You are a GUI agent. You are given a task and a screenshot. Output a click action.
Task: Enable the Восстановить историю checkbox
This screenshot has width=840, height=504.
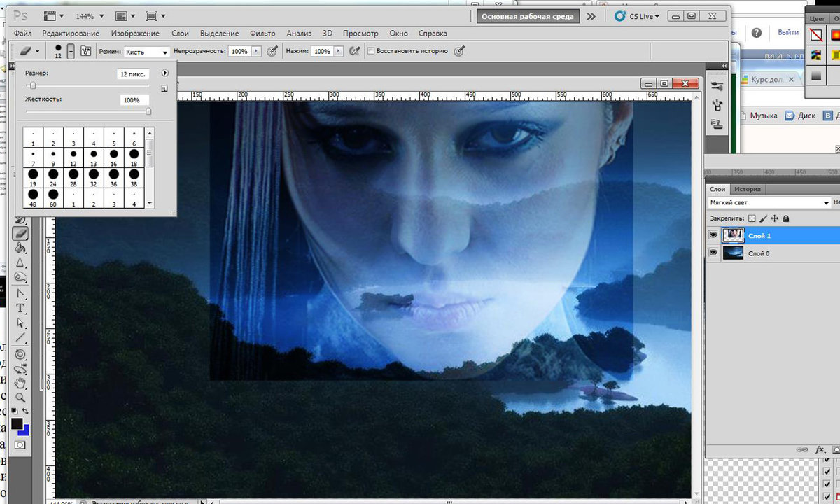pyautogui.click(x=371, y=51)
